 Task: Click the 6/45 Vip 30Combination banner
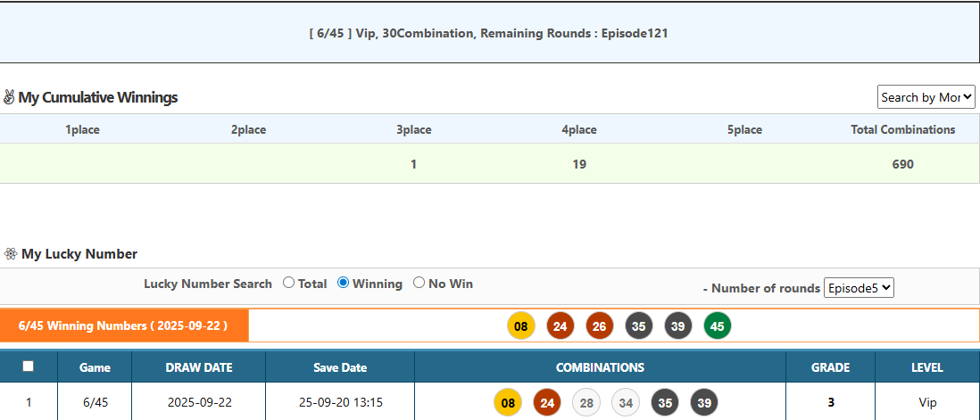(x=489, y=33)
